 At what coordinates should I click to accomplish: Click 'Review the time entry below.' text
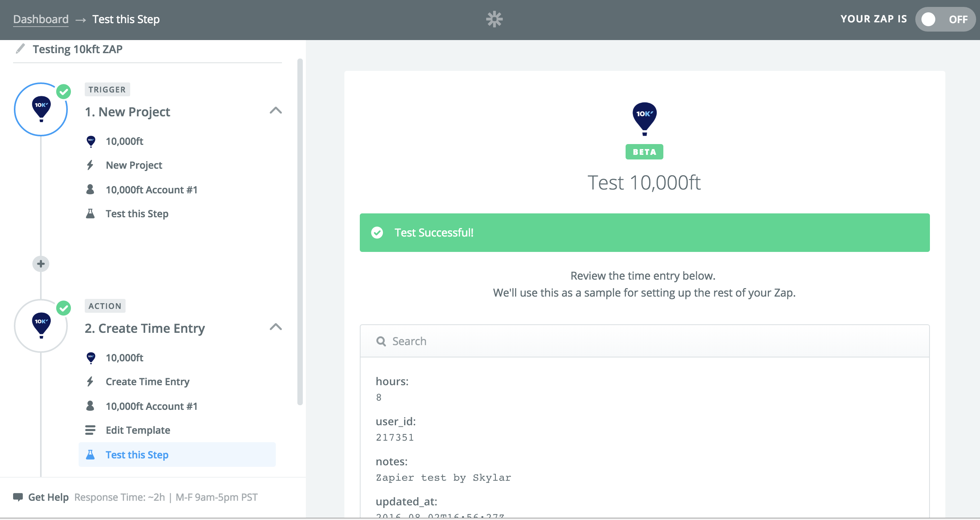643,276
